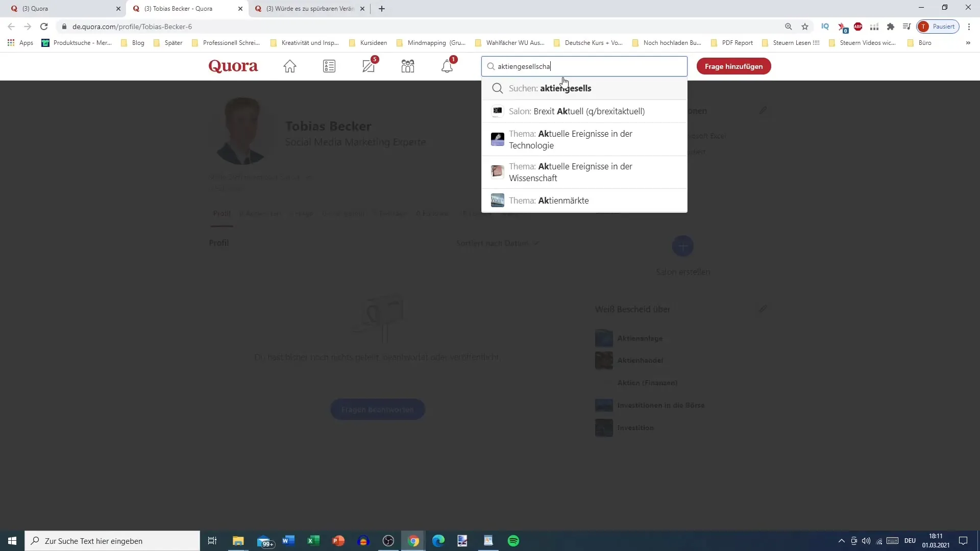Viewport: 980px width, 551px height.
Task: Expand Sortiert nach Datum filter
Action: pos(498,243)
